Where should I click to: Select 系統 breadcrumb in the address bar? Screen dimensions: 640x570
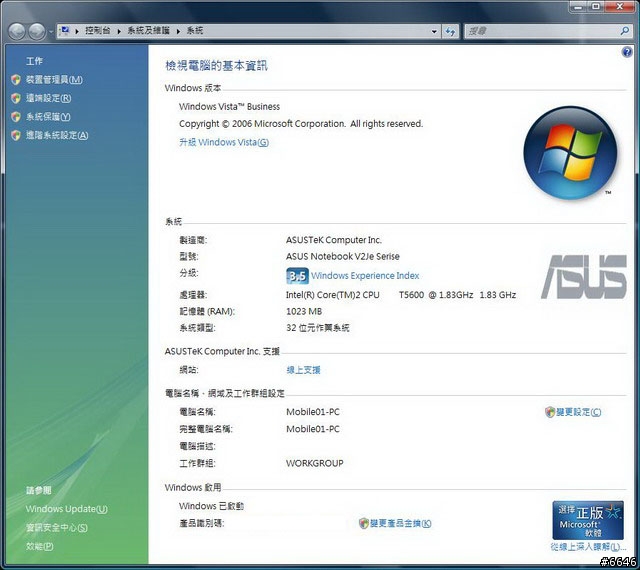click(195, 31)
